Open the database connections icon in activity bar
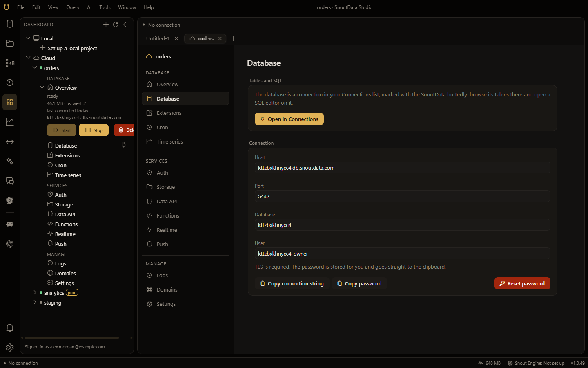Screen dimensions: 588x368 point(10,24)
